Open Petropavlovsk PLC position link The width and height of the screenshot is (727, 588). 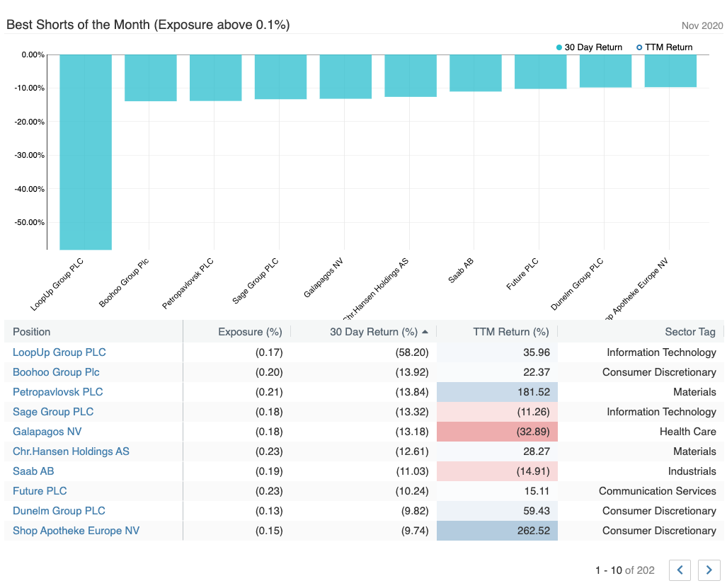pos(58,392)
